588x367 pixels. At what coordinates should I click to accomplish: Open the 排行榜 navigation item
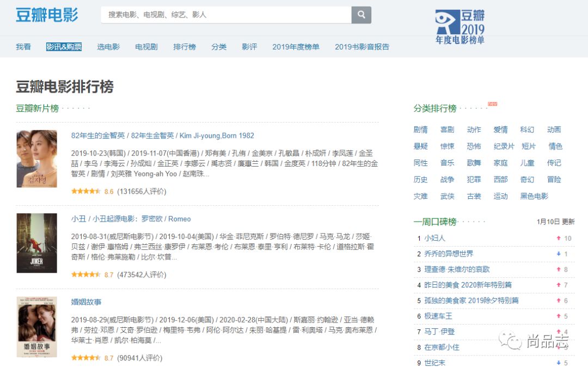point(185,47)
